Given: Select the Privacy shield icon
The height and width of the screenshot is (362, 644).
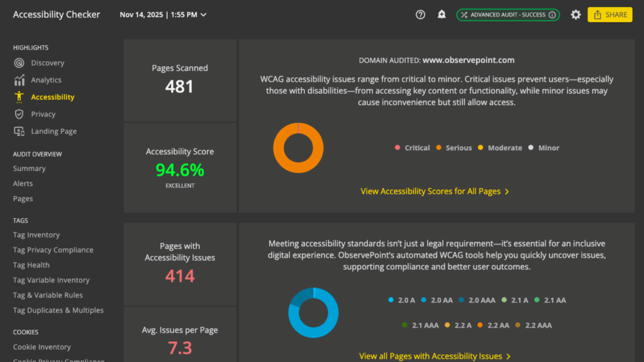Looking at the screenshot, I should click(x=19, y=114).
